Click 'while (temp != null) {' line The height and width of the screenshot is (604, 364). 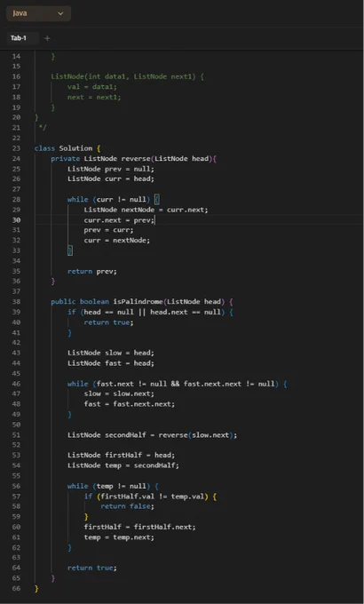(113, 486)
